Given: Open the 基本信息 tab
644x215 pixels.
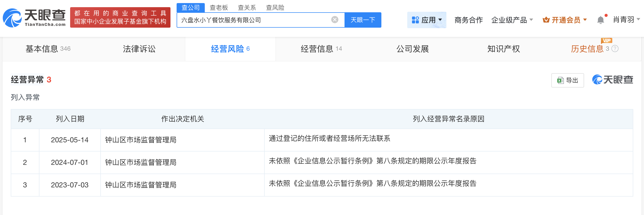Looking at the screenshot, I should click(48, 49).
